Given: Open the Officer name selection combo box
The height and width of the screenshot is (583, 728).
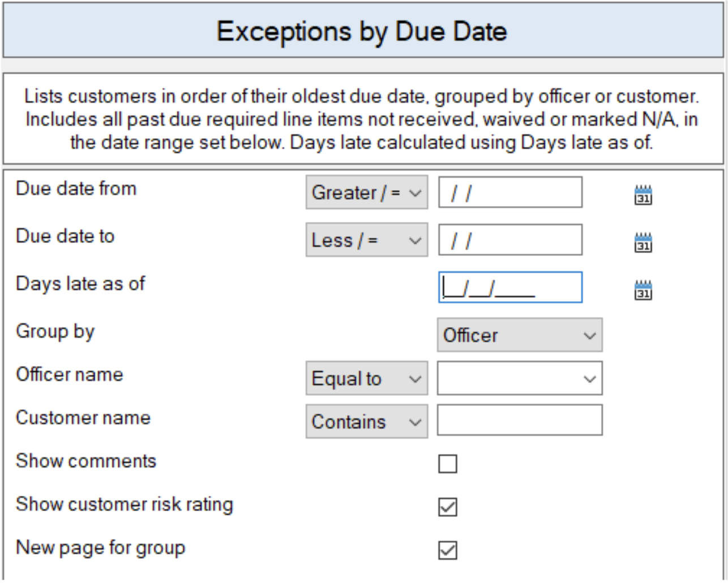Looking at the screenshot, I should coord(518,378).
